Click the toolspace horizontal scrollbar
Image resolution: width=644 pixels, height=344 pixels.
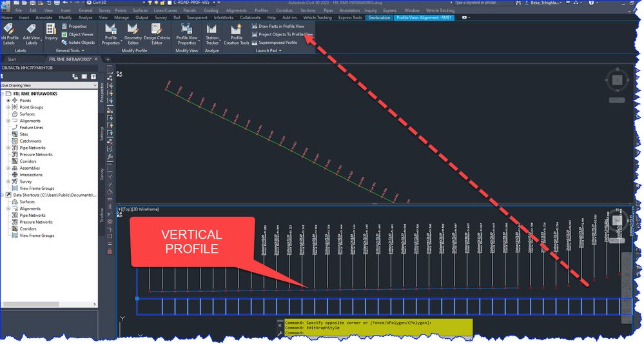pos(49,304)
